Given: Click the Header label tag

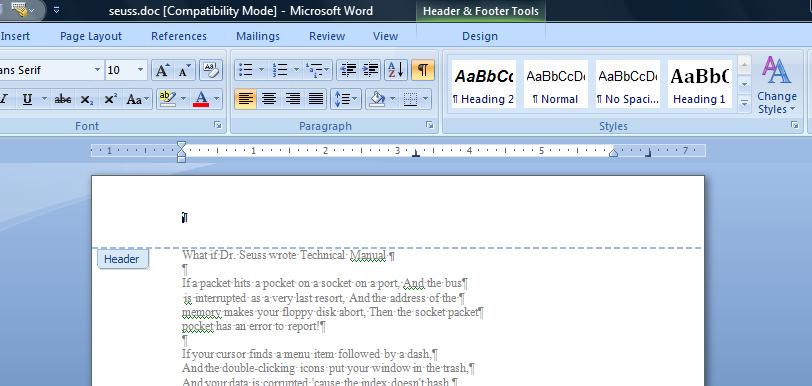Looking at the screenshot, I should pos(122,259).
